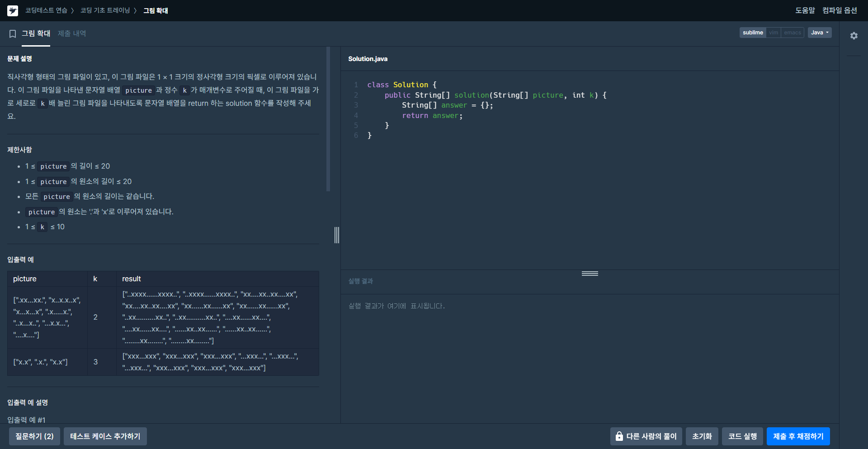This screenshot has width=868, height=449.
Task: Click line 3 in code editor
Action: pos(447,105)
